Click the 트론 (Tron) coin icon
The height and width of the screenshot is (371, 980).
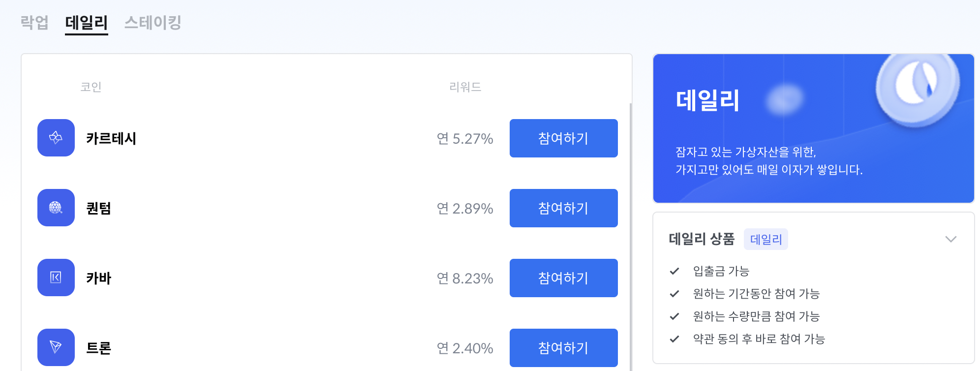pos(56,347)
